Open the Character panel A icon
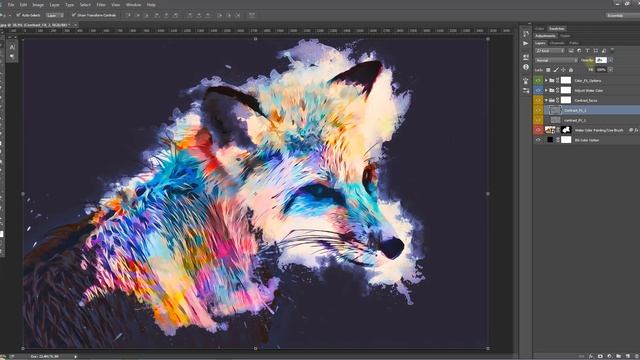The height and width of the screenshot is (360, 640). [12, 47]
